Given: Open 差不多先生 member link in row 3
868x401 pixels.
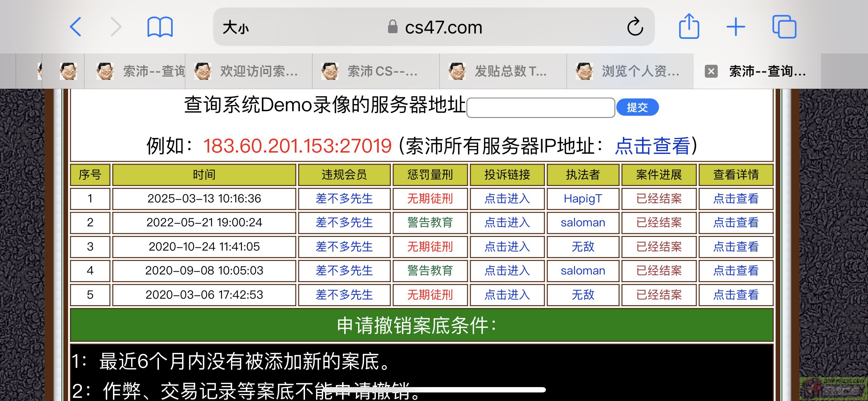Looking at the screenshot, I should click(344, 247).
